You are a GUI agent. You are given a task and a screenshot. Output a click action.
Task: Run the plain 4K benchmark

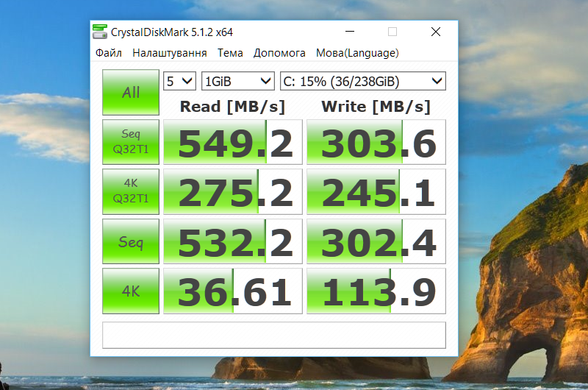tap(131, 291)
